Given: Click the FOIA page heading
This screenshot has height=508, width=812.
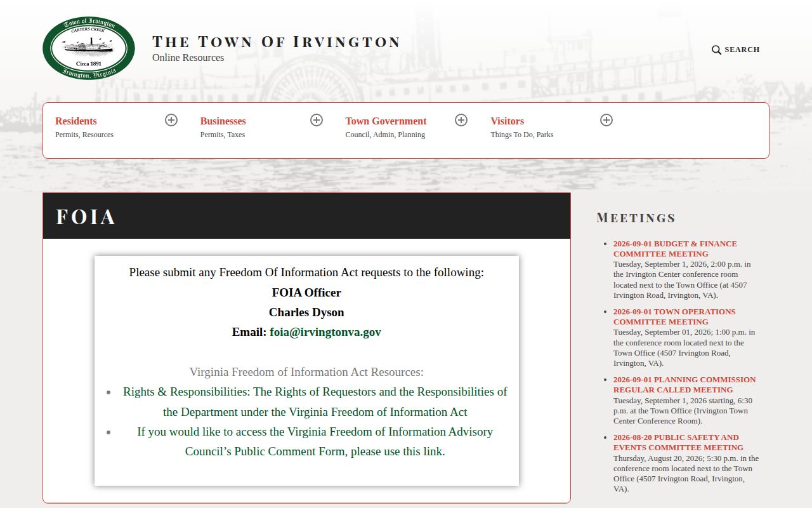Looking at the screenshot, I should (x=86, y=217).
